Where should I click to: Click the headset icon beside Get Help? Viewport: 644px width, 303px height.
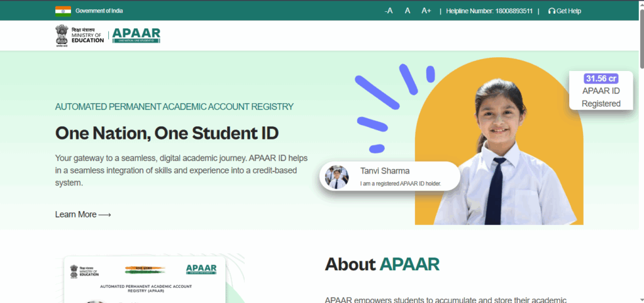tap(552, 11)
